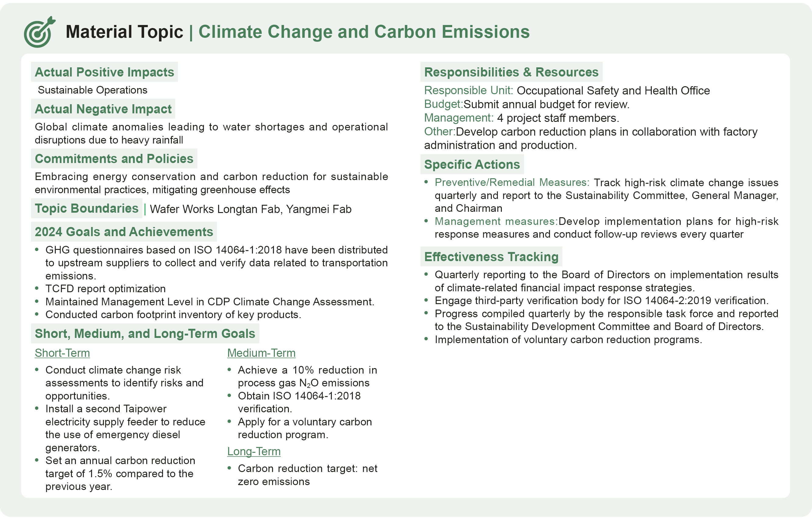The width and height of the screenshot is (812, 518).
Task: Click the Material Topic title text
Action: tap(124, 32)
